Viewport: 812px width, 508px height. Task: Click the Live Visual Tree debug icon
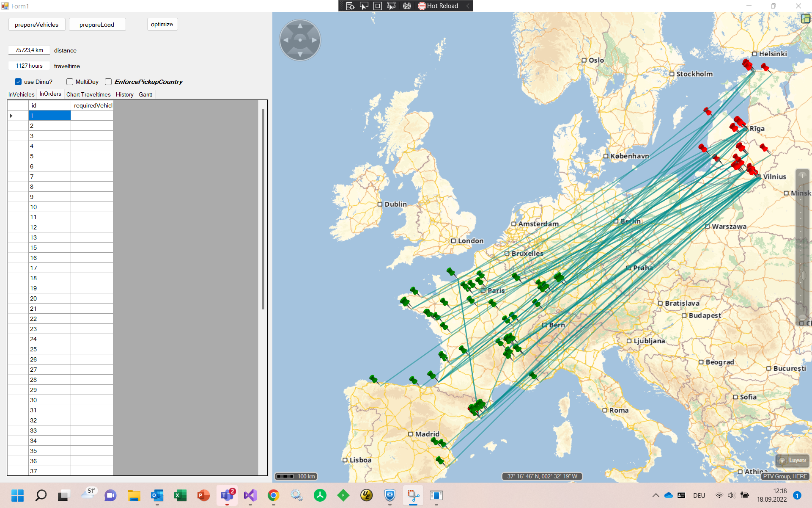(350, 6)
